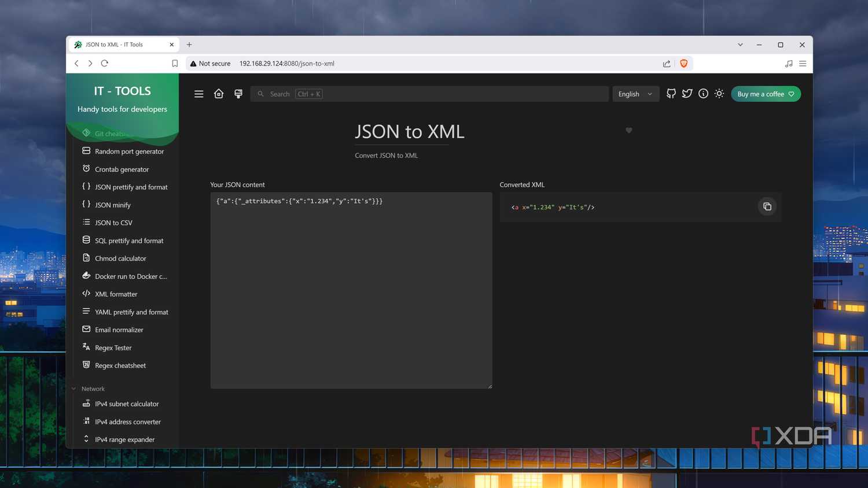Open the About info icon
The image size is (868, 488).
(703, 94)
